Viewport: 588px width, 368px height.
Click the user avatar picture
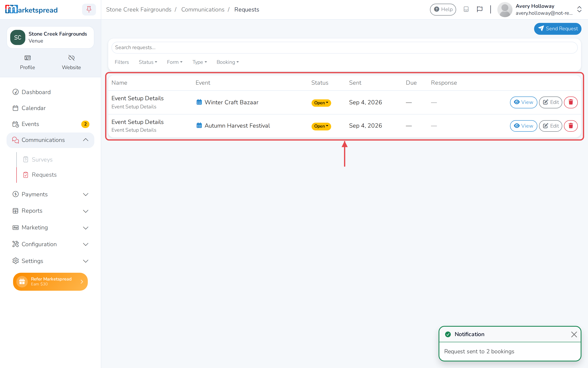pos(505,9)
